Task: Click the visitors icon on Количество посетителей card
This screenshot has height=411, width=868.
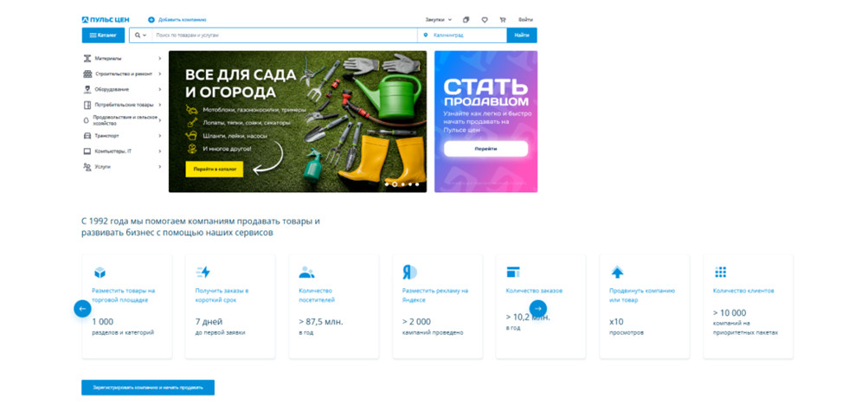Action: coord(306,273)
